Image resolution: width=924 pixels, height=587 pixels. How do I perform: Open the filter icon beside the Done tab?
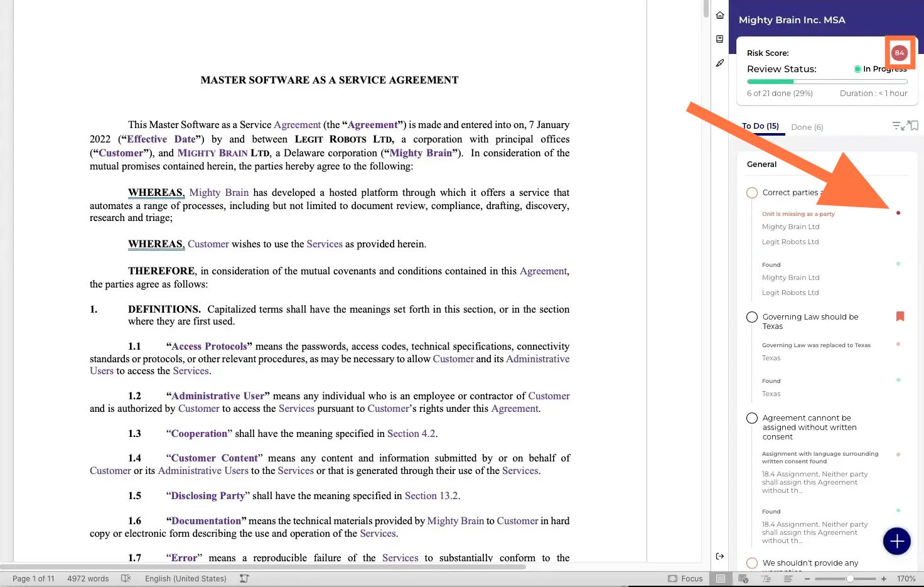[897, 126]
